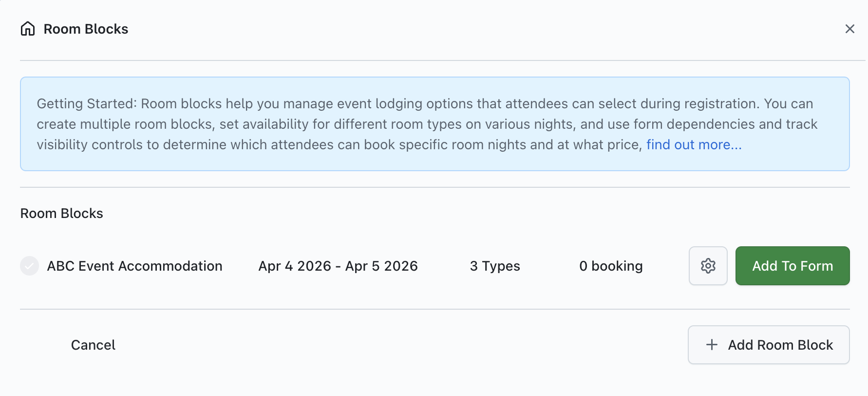The height and width of the screenshot is (396, 868).
Task: Close the Room Blocks dialog
Action: click(849, 29)
